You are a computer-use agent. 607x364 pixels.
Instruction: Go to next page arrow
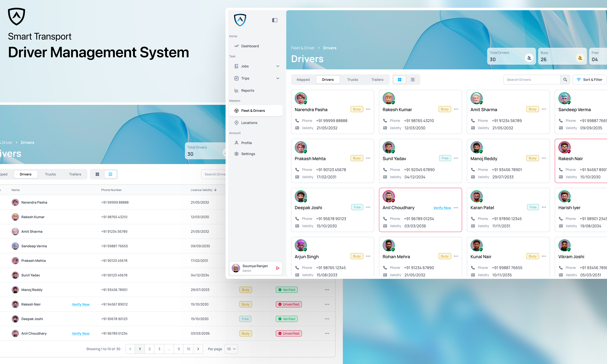[198, 349]
